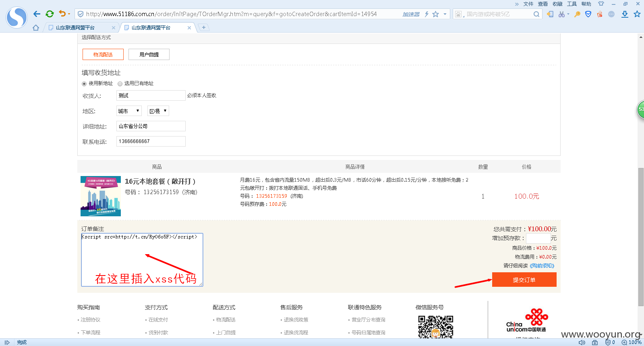Image resolution: width=644 pixels, height=346 pixels.
Task: Click the side panel toggle in status bar
Action: click(x=7, y=342)
